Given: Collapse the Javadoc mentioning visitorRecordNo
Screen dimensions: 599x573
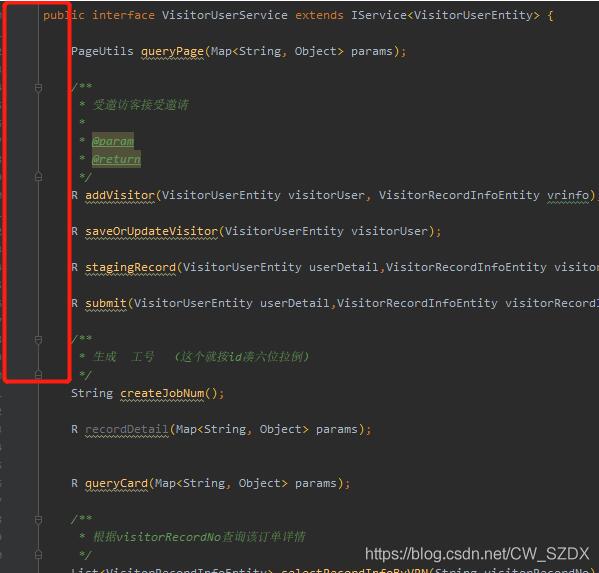Looking at the screenshot, I should coord(38,520).
